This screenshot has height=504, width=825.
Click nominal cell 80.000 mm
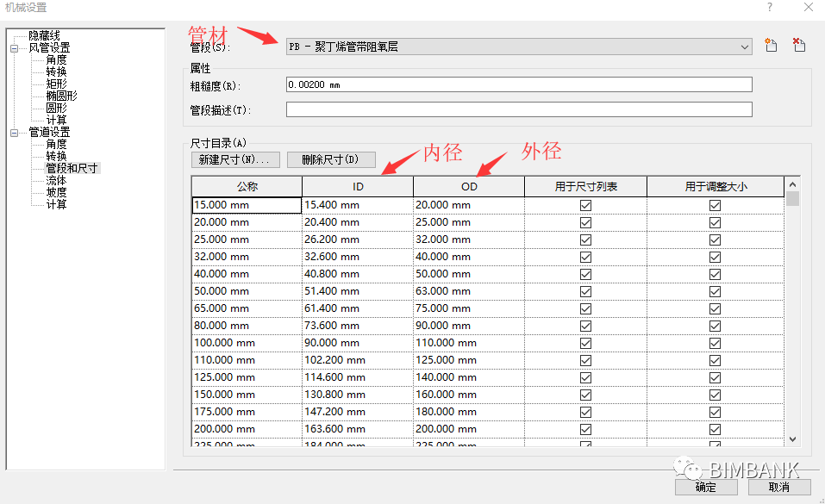click(247, 326)
